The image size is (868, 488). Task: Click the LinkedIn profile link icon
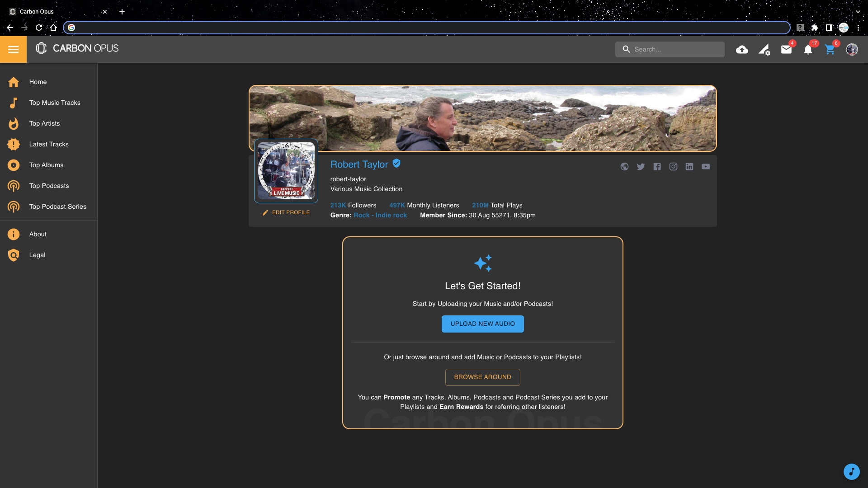[689, 167]
